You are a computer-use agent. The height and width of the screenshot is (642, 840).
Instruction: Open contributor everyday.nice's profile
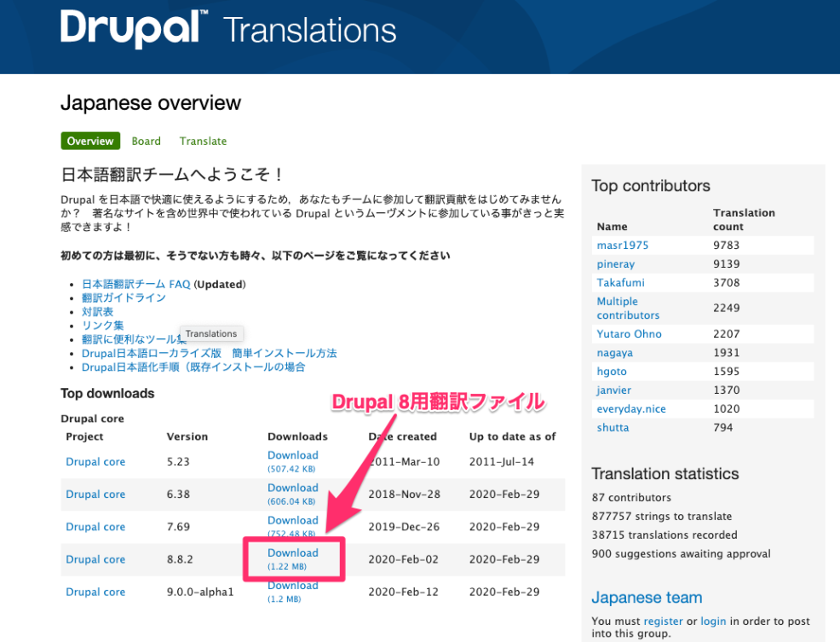pos(631,409)
